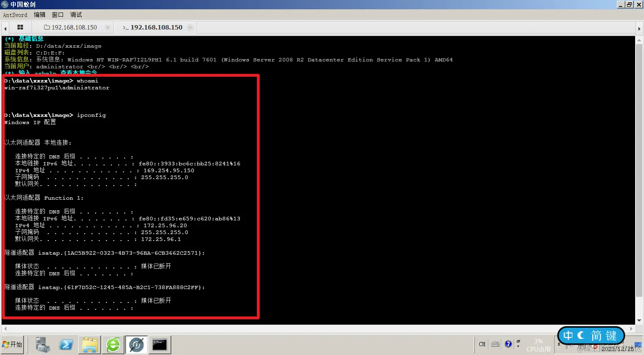Click the isatap.{1AC5B922-0323-4B73-96BA-6CB3662C2571} adapter line
This screenshot has height=355, width=644.
(105, 253)
